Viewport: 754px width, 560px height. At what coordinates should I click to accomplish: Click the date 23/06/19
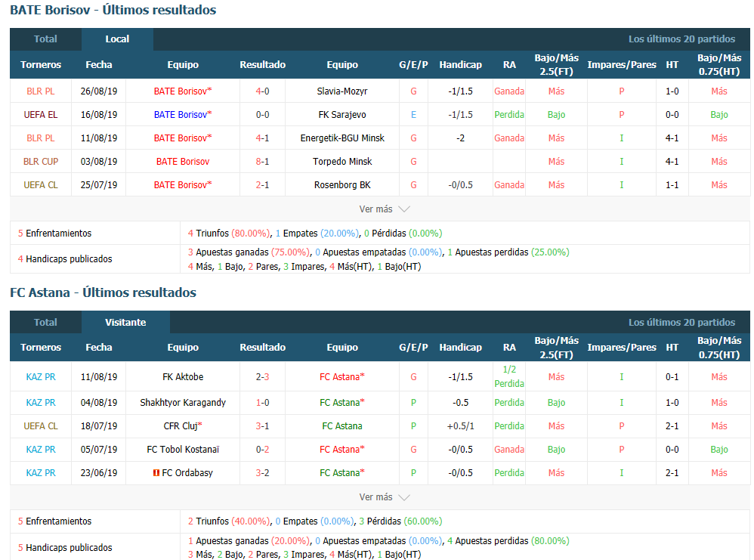(x=99, y=473)
